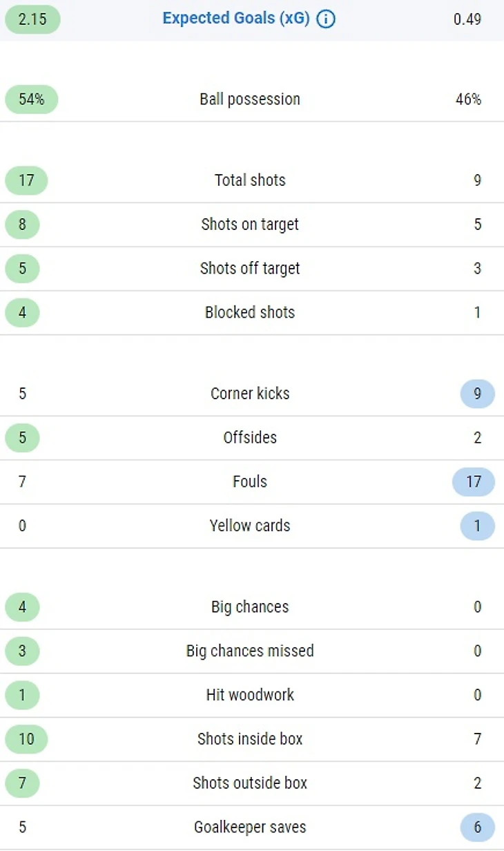
Task: Select the Big chances label
Action: pos(250,607)
